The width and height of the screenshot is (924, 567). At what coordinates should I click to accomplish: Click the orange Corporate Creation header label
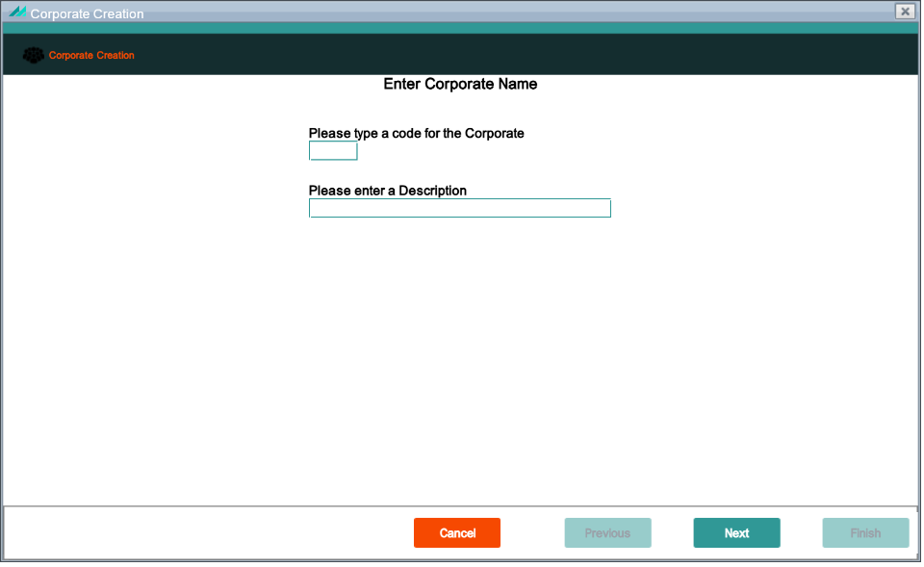coord(91,56)
